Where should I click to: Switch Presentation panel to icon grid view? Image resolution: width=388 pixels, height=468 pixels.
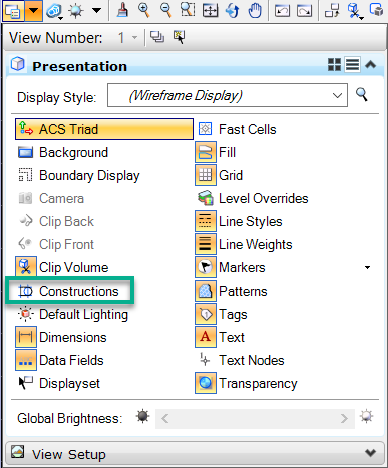pyautogui.click(x=334, y=64)
